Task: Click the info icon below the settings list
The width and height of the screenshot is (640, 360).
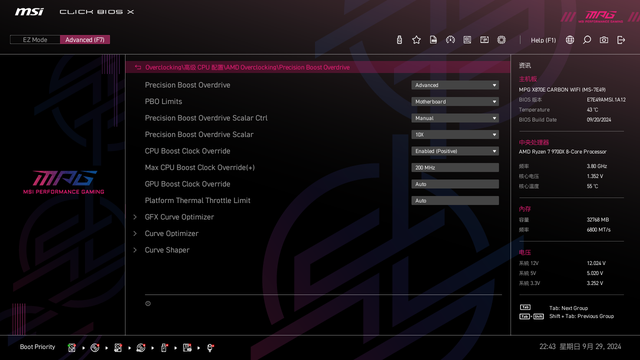Action: click(148, 303)
